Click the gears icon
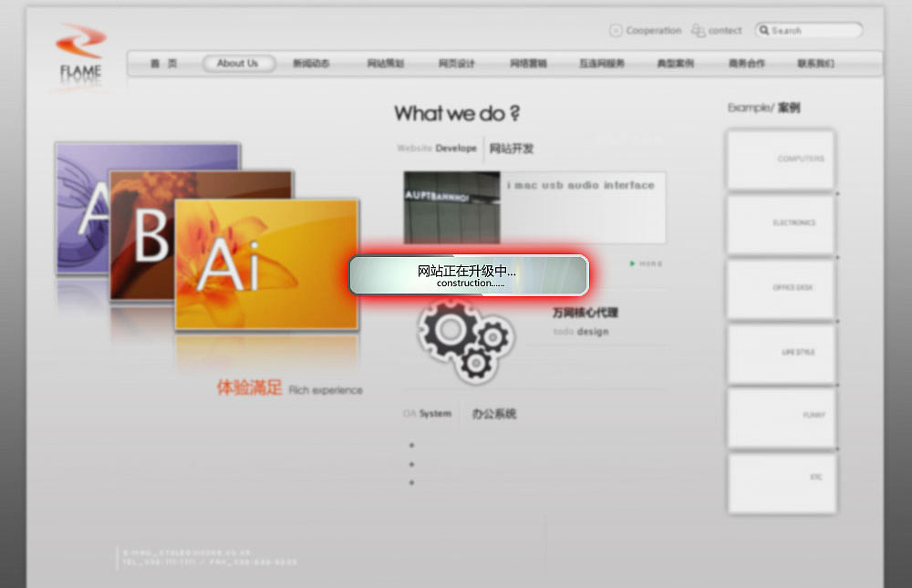The image size is (912, 588). (x=466, y=340)
